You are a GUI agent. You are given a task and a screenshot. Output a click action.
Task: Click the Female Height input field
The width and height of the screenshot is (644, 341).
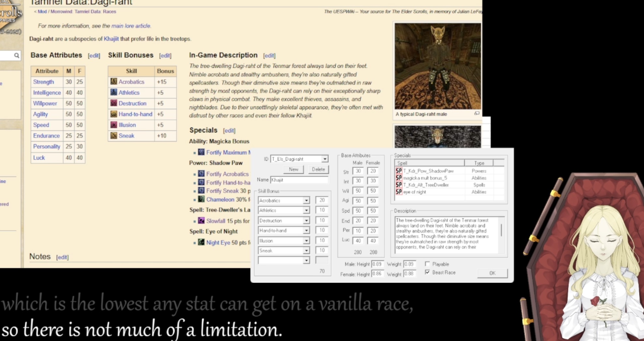pos(377,274)
